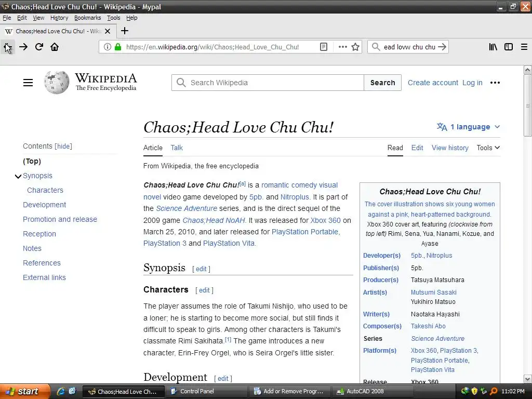Open the Tools menu in menu bar

pos(114,18)
